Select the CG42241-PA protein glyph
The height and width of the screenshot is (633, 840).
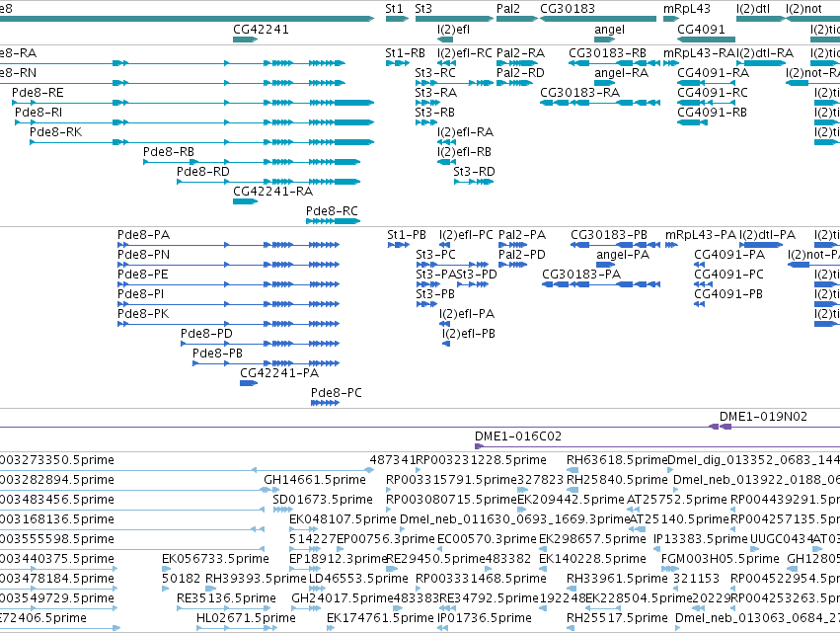(x=249, y=383)
